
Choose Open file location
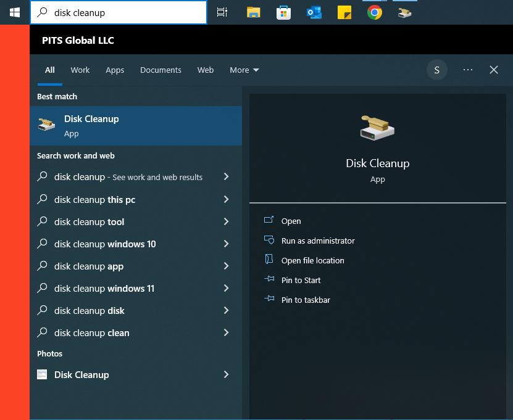(x=313, y=260)
